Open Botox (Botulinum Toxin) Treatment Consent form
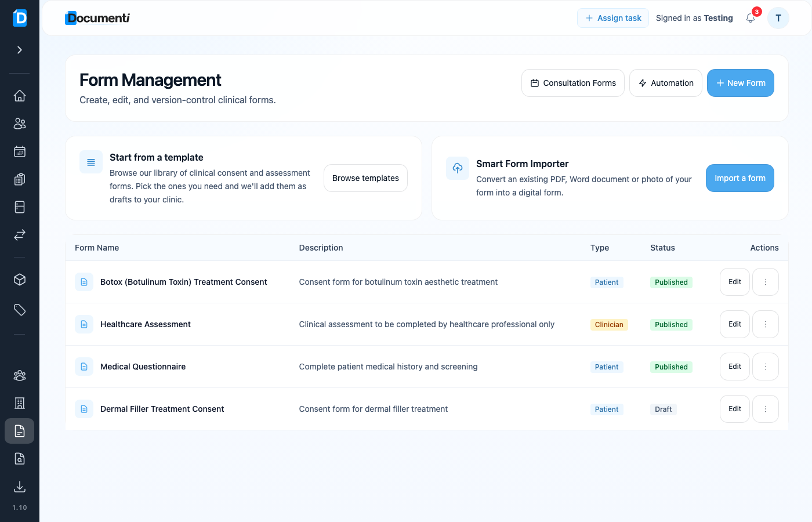Screen dimensions: 812x522 pos(183,282)
